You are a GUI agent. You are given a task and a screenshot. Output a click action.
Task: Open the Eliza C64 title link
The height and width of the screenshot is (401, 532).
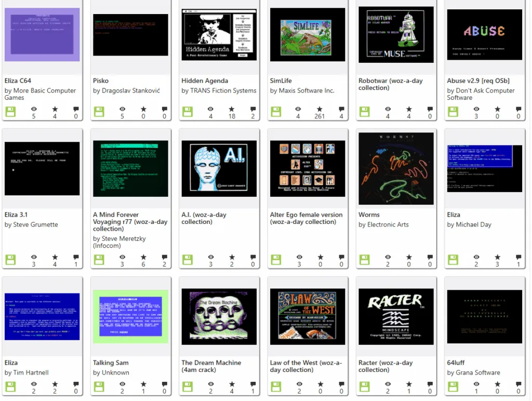click(x=18, y=81)
